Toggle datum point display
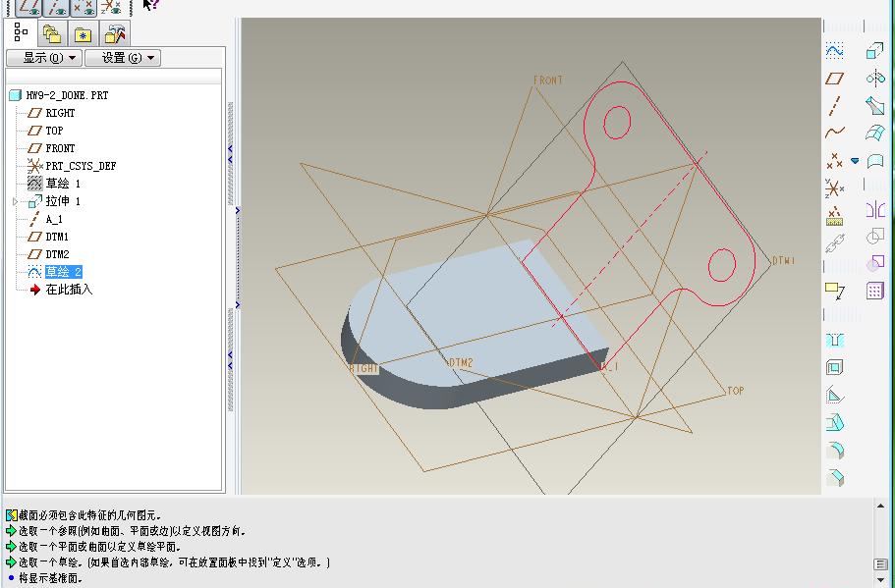895x588 pixels. [x=84, y=8]
